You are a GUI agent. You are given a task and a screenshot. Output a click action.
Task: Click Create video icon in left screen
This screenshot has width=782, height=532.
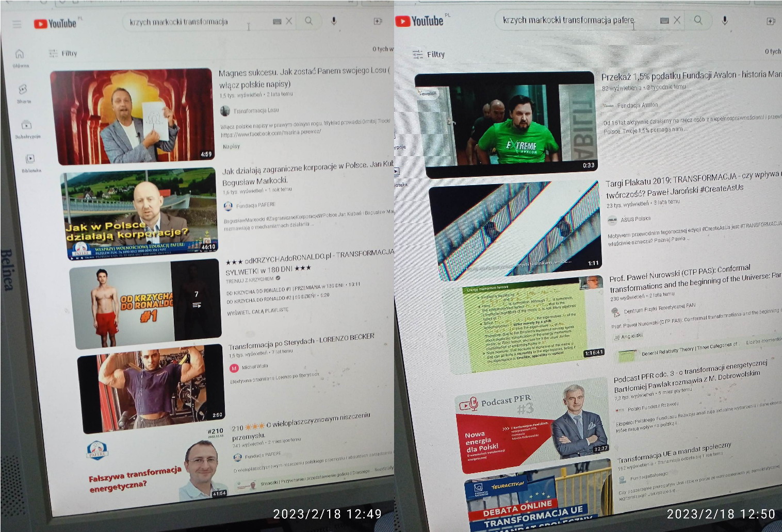click(378, 21)
